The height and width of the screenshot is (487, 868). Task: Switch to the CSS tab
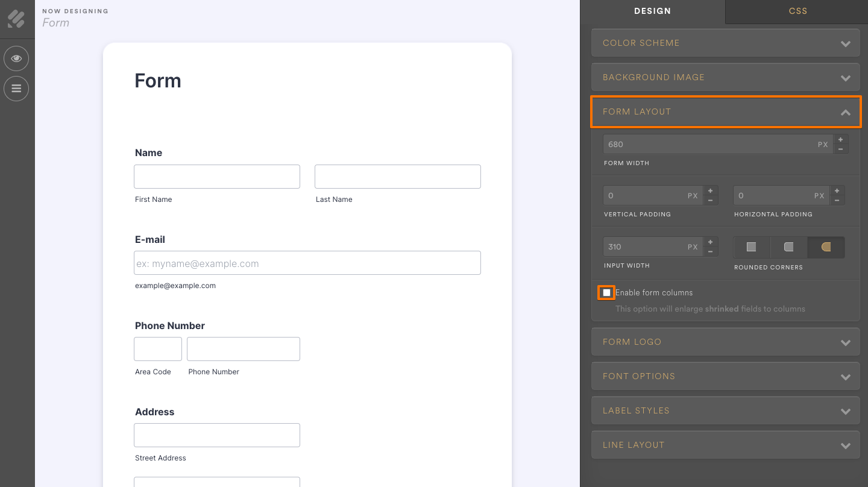coord(797,11)
